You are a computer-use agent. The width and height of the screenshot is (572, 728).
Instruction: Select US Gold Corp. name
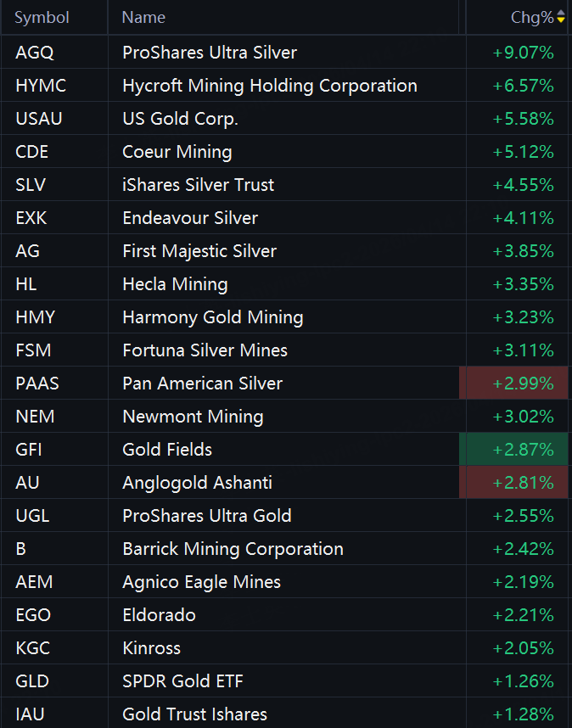(180, 119)
